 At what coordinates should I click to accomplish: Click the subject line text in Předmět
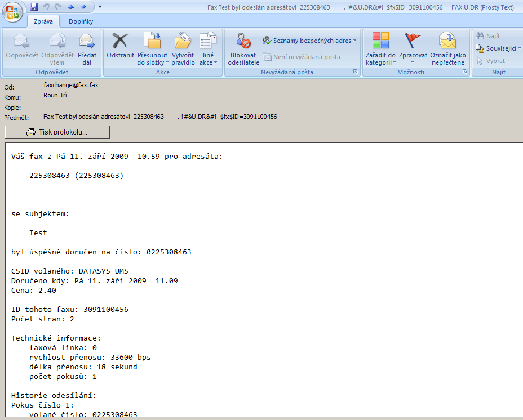pyautogui.click(x=160, y=117)
